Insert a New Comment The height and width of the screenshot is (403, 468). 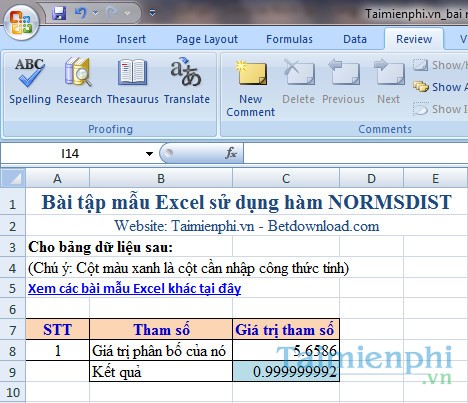point(251,88)
